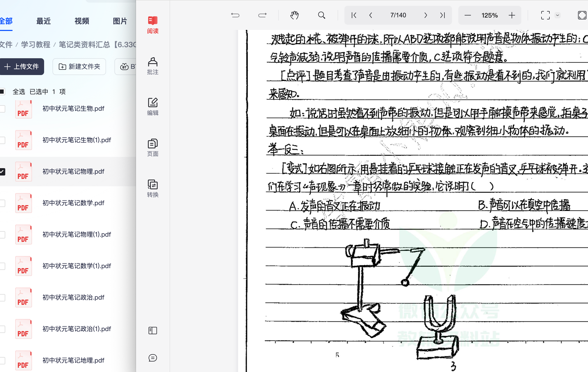Viewport: 588px width, 372px height.
Task: Increase zoom with the plus control
Action: click(x=512, y=15)
